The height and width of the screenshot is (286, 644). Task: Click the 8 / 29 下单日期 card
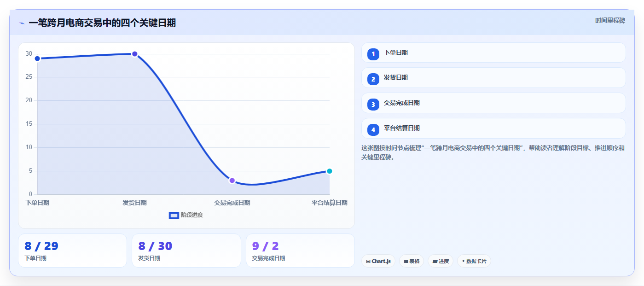click(x=72, y=251)
